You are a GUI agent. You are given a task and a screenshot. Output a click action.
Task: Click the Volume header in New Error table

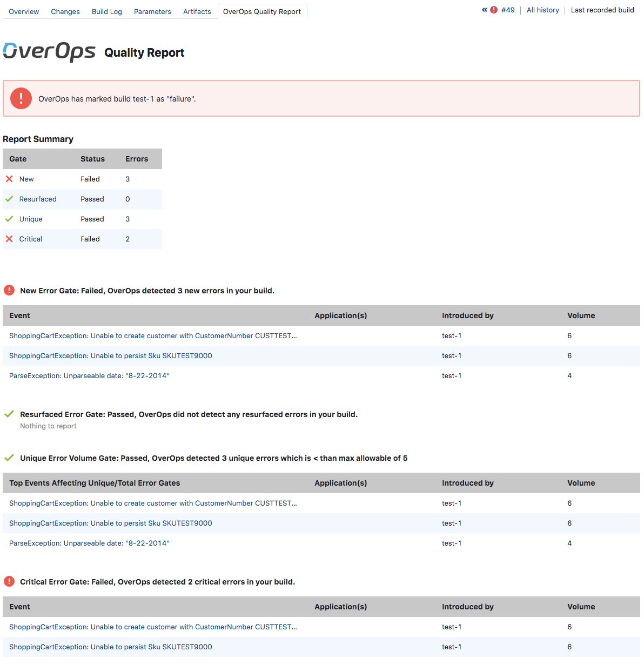tap(581, 315)
